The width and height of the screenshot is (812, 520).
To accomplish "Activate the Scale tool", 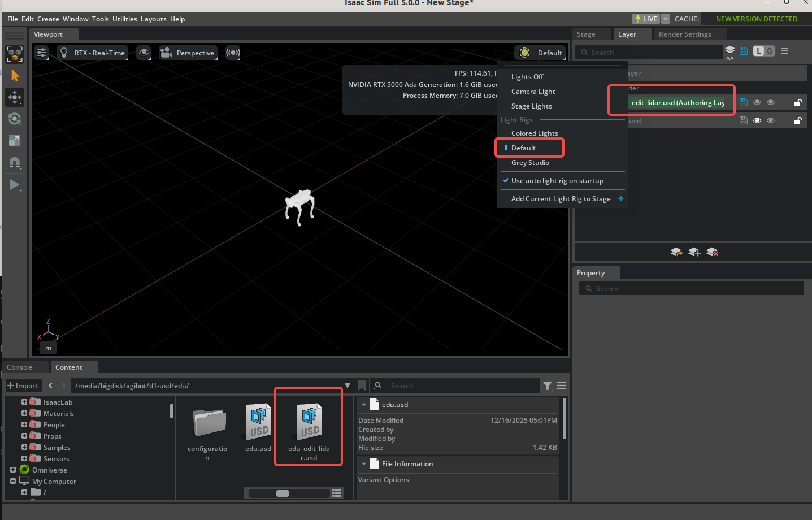I will tap(15, 140).
